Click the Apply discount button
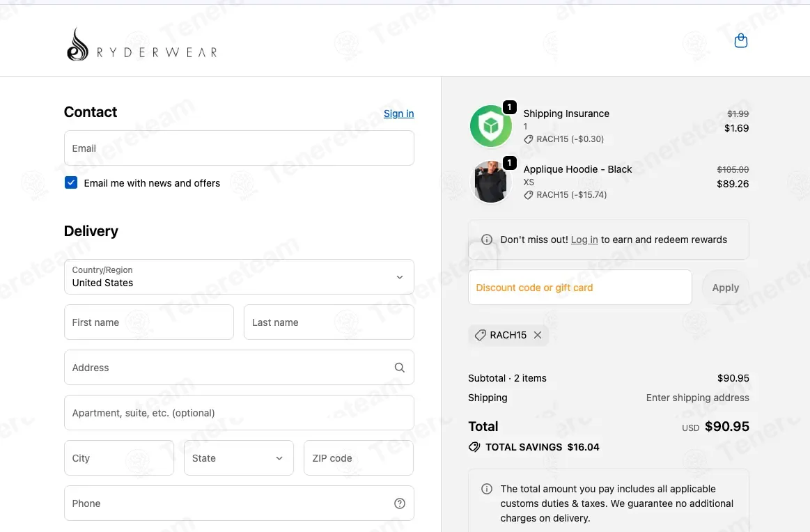Screen dimensions: 810x532 point(725,288)
